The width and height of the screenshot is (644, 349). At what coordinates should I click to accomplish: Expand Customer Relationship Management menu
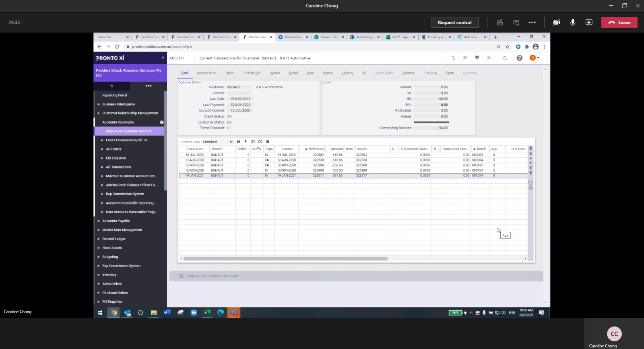click(130, 113)
